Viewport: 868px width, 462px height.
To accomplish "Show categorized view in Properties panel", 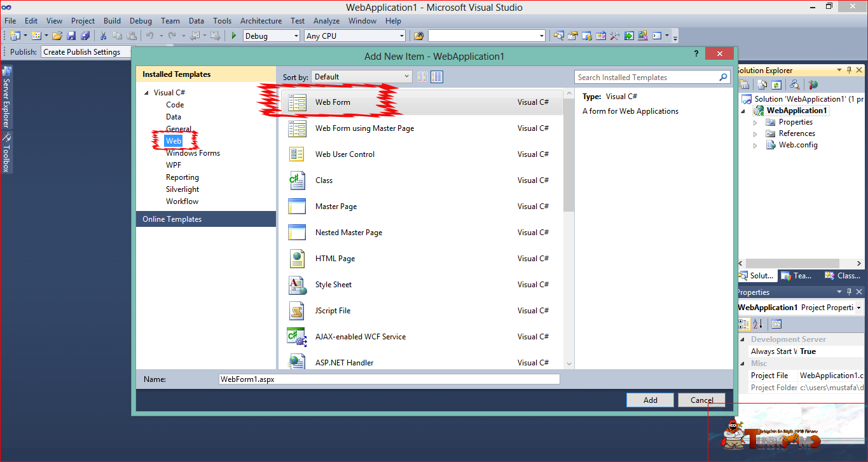I will pos(744,324).
